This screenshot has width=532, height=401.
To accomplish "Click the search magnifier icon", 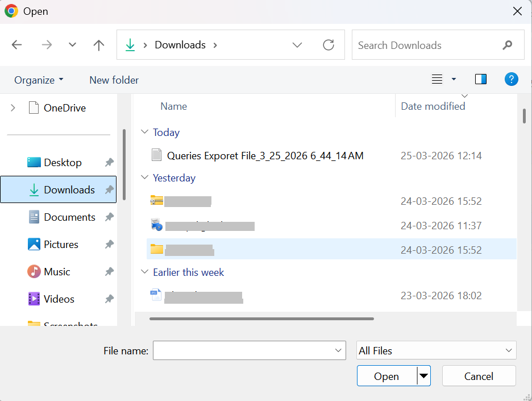I will [x=507, y=45].
